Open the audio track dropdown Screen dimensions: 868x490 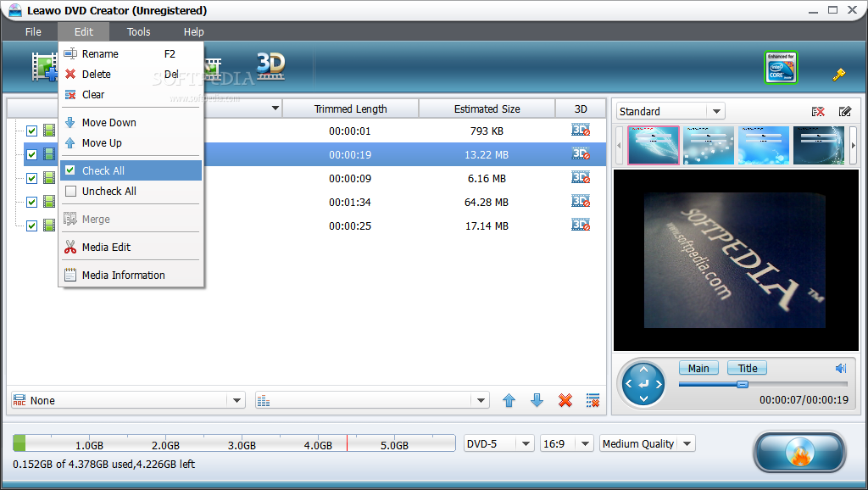tap(480, 400)
